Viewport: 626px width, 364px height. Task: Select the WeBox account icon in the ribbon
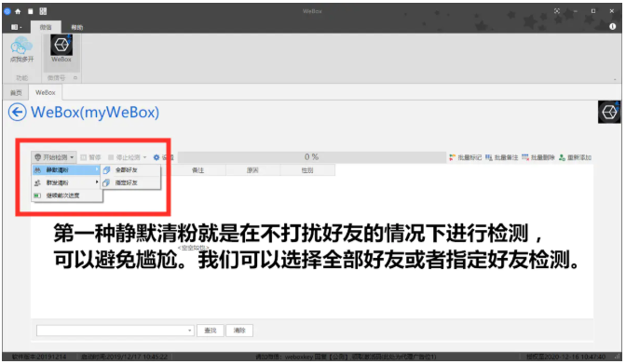coord(61,48)
